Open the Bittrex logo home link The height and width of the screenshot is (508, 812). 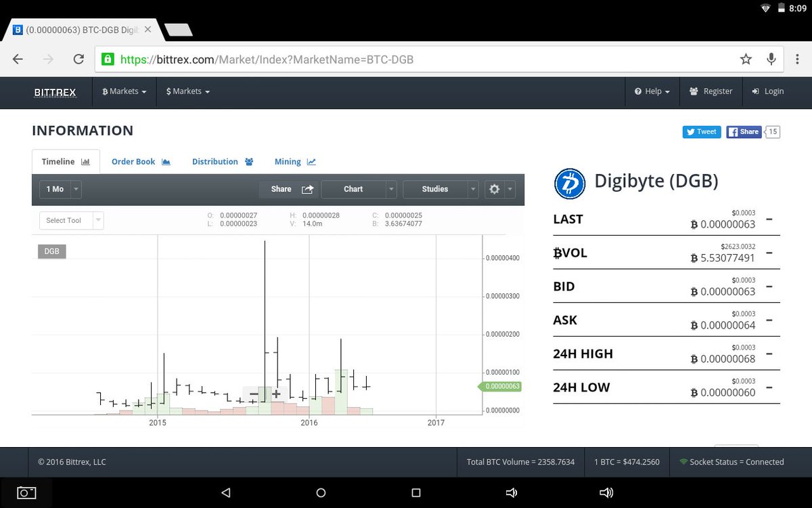55,91
